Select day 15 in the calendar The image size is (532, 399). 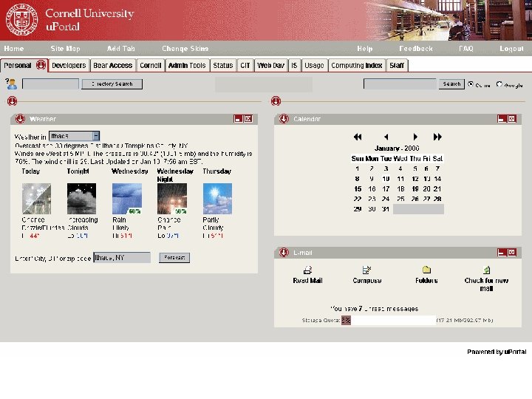click(358, 189)
